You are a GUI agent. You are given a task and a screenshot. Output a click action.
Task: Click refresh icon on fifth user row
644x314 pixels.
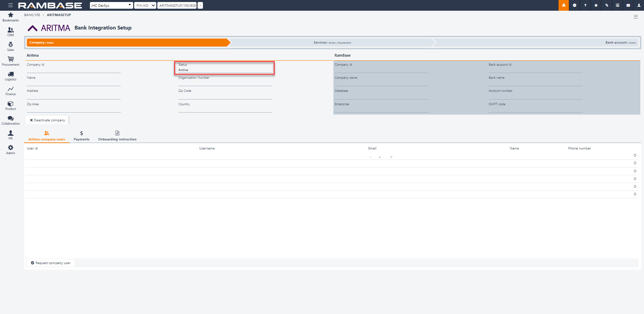(635, 186)
